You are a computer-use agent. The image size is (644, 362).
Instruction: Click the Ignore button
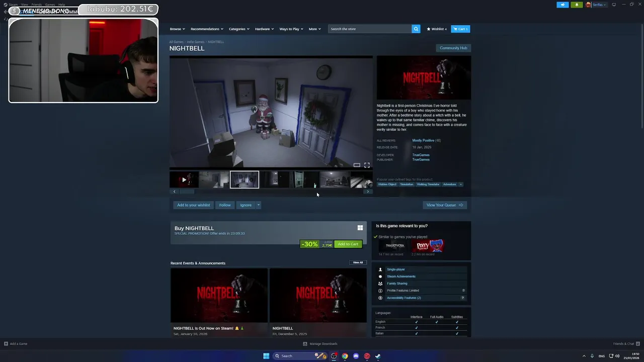[246, 205]
